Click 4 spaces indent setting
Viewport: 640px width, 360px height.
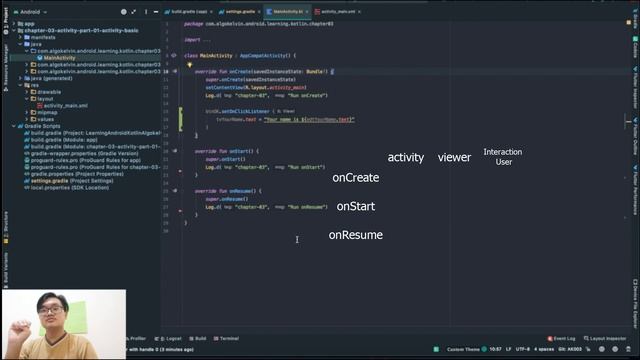(544, 349)
